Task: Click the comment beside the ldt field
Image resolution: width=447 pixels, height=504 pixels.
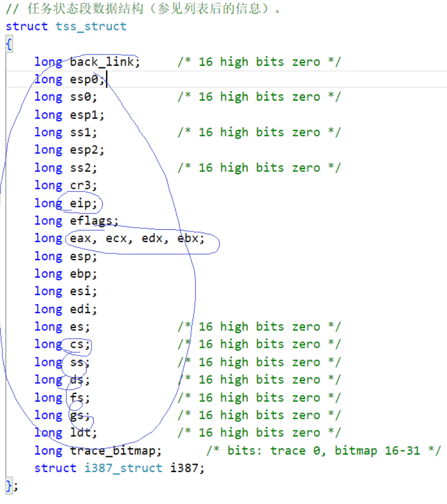Action: click(259, 433)
